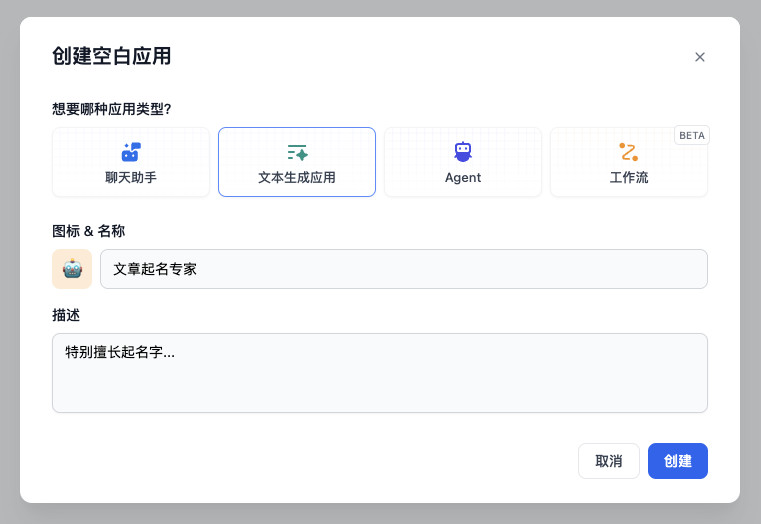Click the Agent robot head icon
This screenshot has width=761, height=524.
pos(463,152)
